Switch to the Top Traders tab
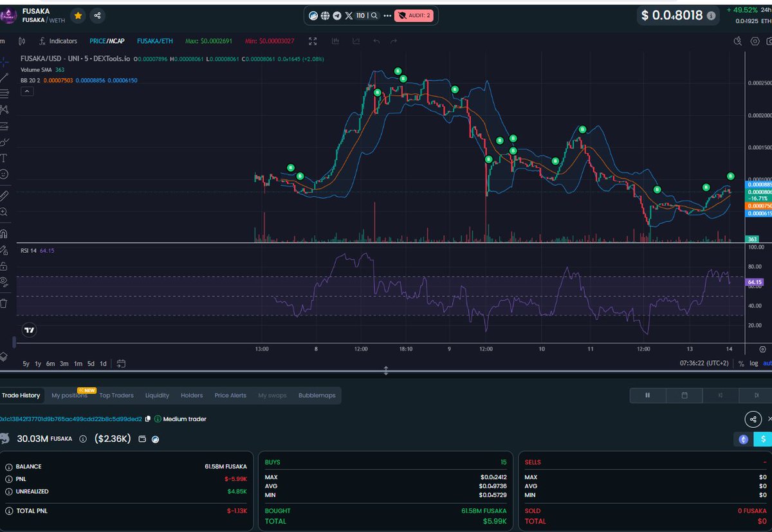772x532 pixels. (x=116, y=396)
